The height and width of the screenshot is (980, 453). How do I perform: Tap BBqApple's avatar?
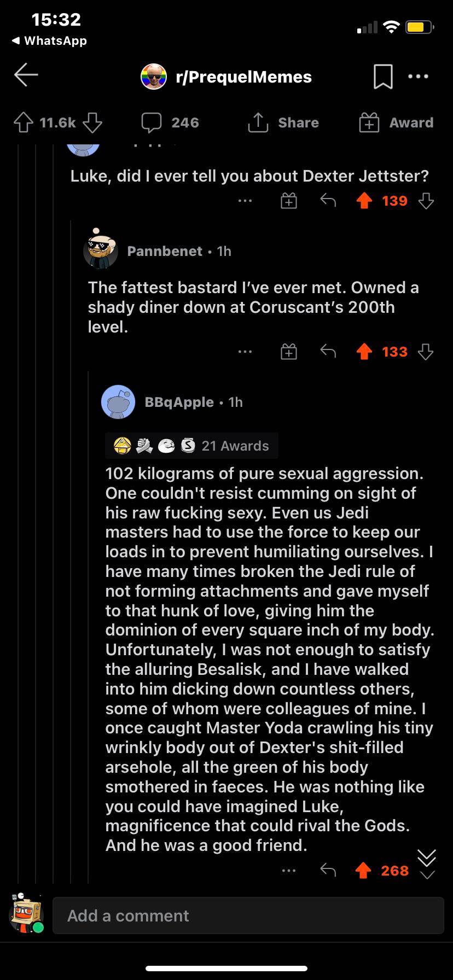(118, 402)
